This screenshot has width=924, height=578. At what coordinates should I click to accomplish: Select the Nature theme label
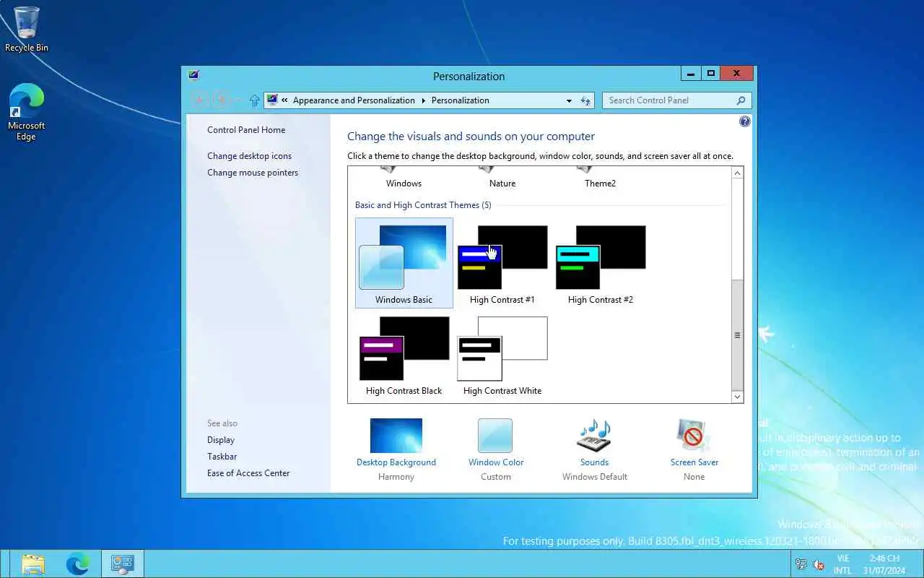point(502,184)
